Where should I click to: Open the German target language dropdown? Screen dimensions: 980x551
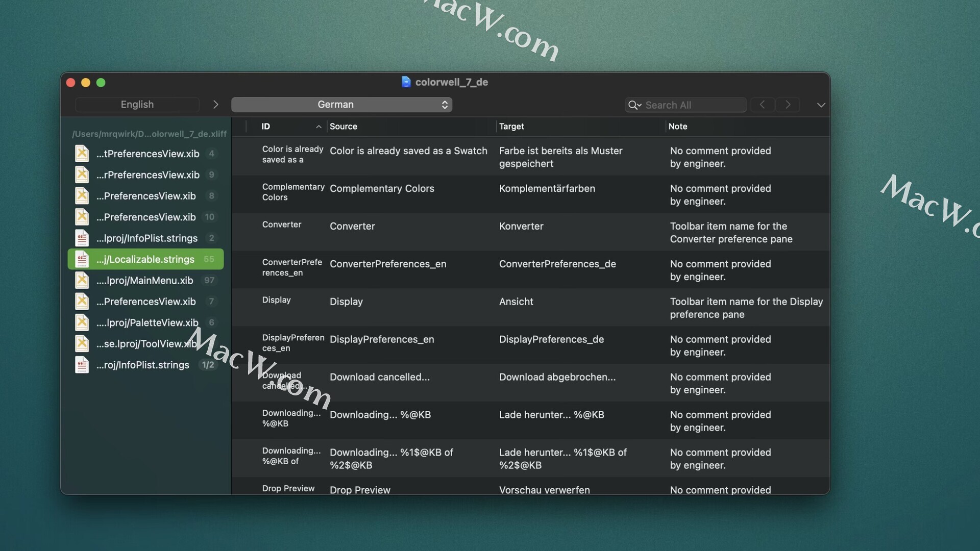tap(341, 105)
